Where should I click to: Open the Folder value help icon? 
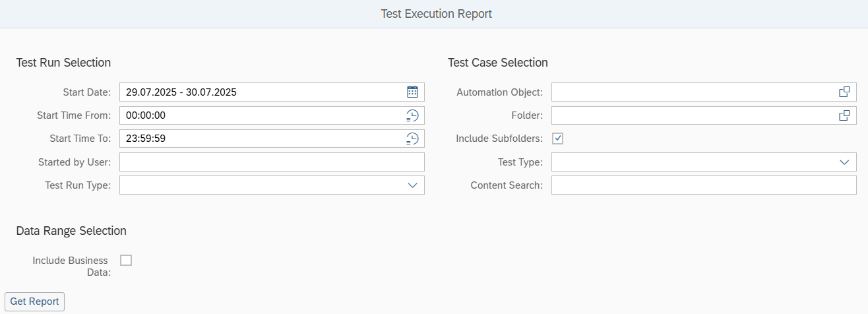(x=844, y=115)
